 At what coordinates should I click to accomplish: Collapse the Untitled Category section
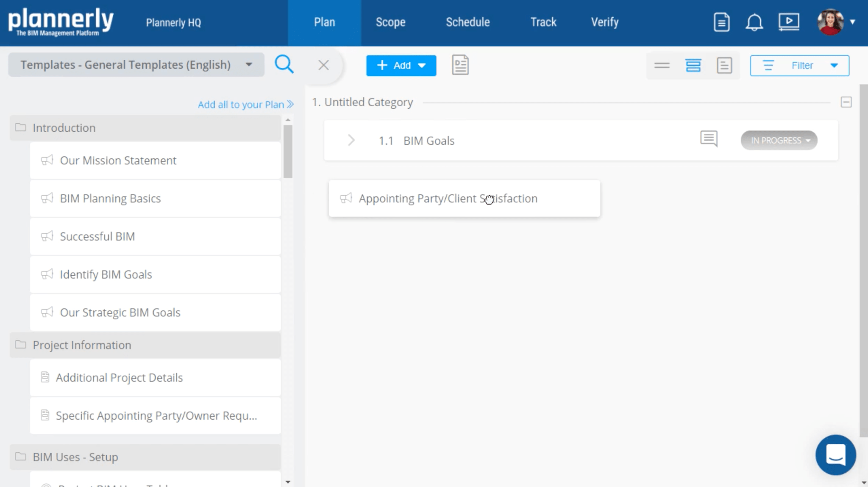(846, 102)
